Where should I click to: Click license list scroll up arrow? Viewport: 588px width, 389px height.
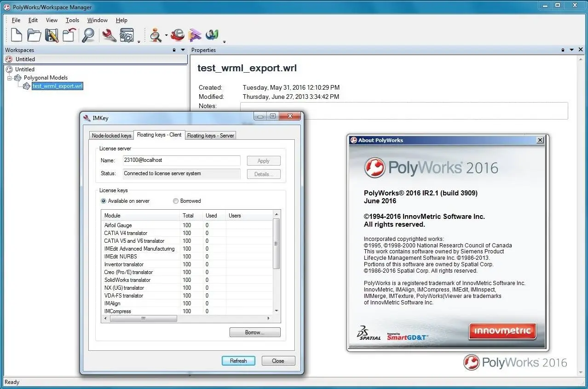click(277, 215)
